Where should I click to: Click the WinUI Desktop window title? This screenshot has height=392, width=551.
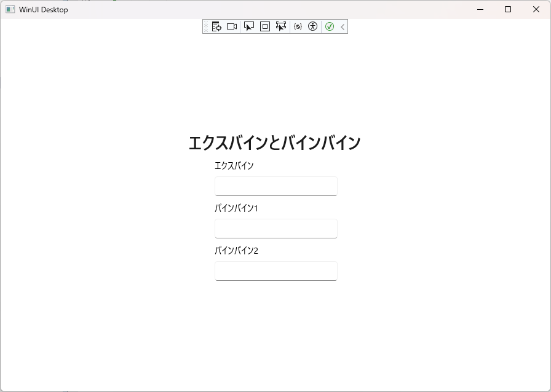pyautogui.click(x=44, y=10)
